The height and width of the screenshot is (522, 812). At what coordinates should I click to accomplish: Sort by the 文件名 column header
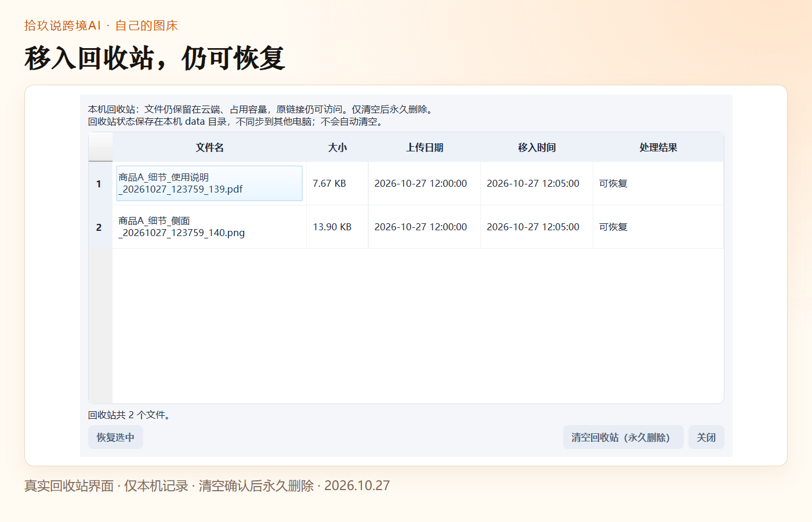209,147
